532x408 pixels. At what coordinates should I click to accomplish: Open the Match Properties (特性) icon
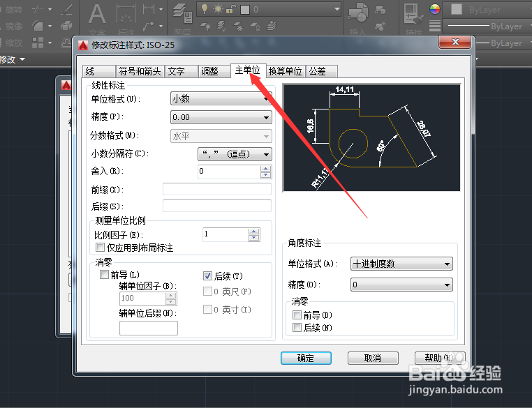pyautogui.click(x=413, y=14)
